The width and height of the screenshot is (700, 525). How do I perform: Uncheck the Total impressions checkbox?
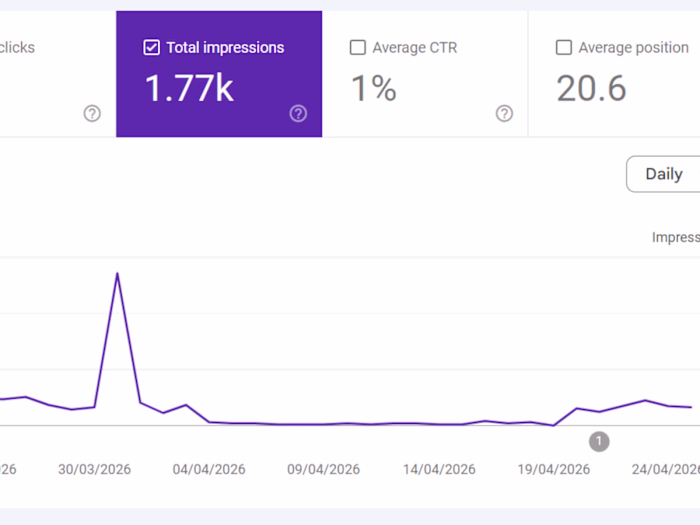point(151,47)
